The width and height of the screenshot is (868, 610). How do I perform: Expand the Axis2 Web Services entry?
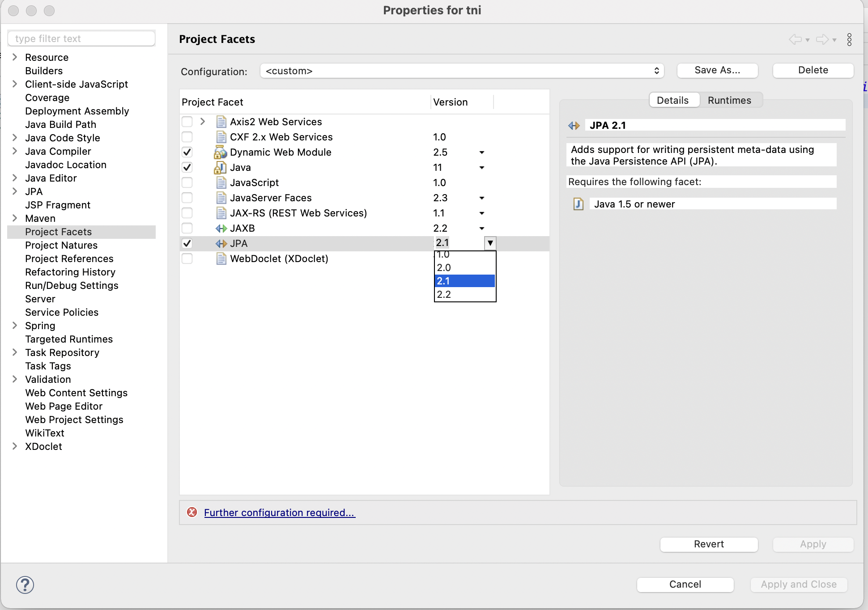[x=203, y=122]
